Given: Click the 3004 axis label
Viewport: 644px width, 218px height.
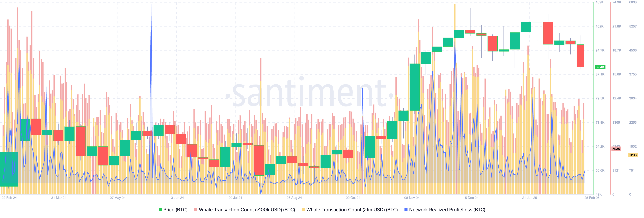Looking at the screenshot, I should click(x=633, y=98).
